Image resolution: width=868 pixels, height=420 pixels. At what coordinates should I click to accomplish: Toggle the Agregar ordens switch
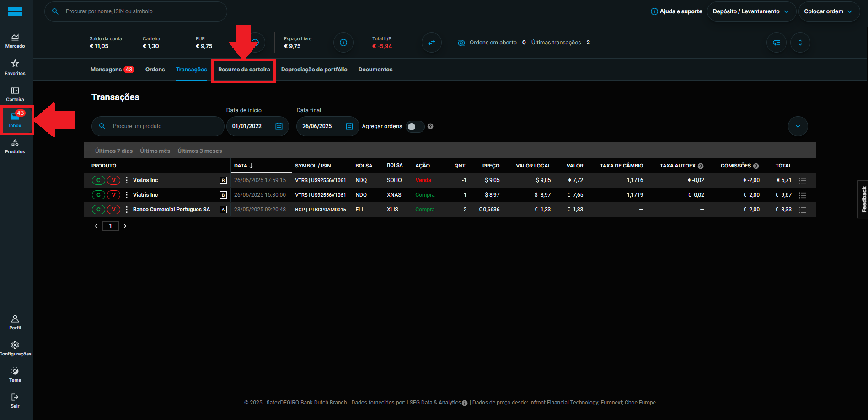coord(415,127)
